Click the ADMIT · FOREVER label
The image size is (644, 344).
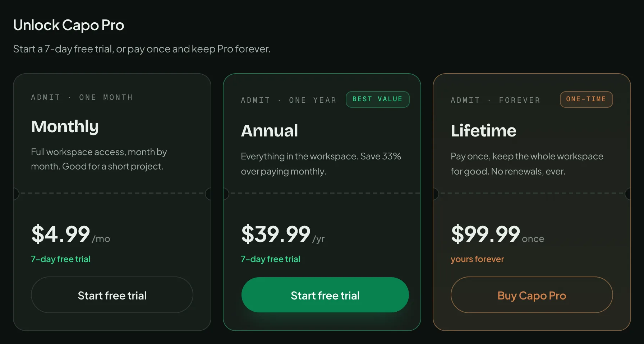[x=496, y=100]
